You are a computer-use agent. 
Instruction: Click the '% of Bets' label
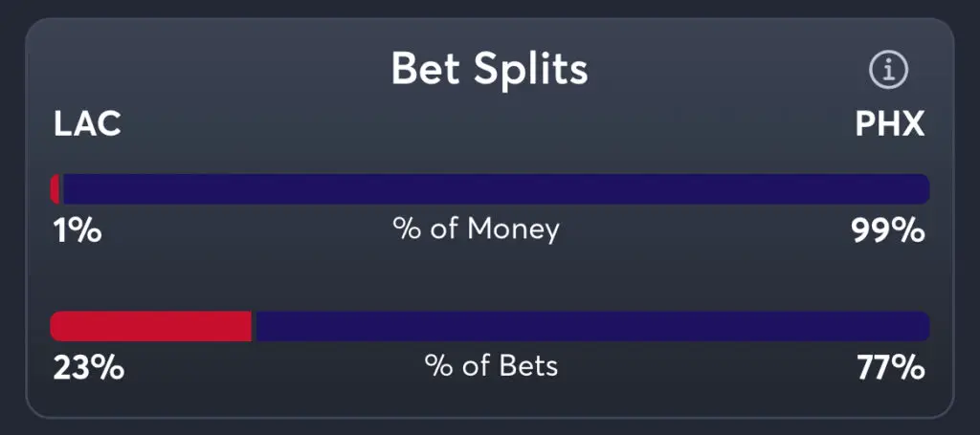[491, 366]
